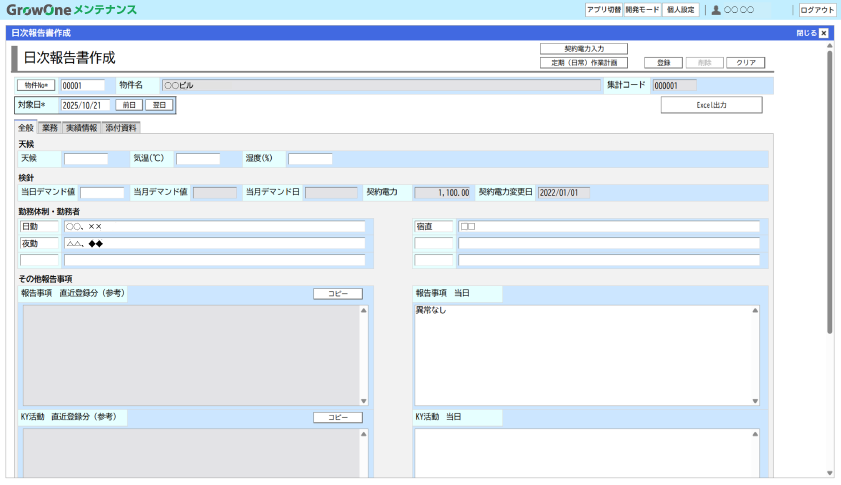Viewport: 841px width, 485px height.
Task: Click the 物件No input field 00001
Action: [83, 85]
